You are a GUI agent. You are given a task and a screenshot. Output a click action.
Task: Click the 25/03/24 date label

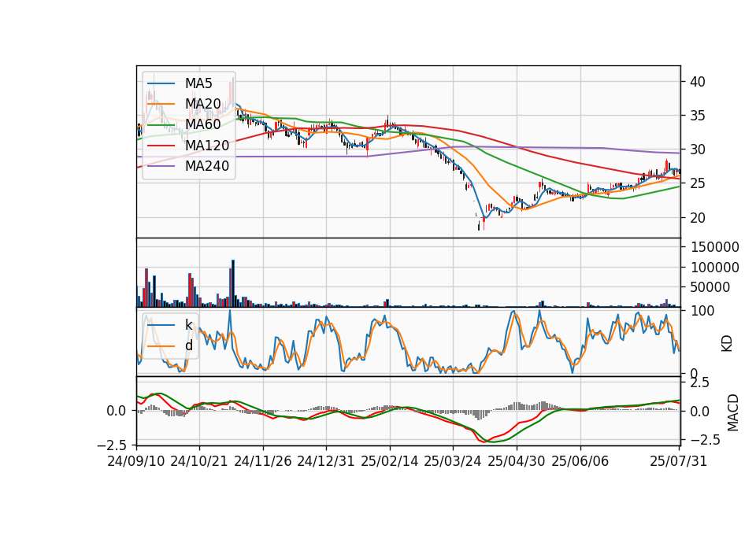[x=453, y=461]
